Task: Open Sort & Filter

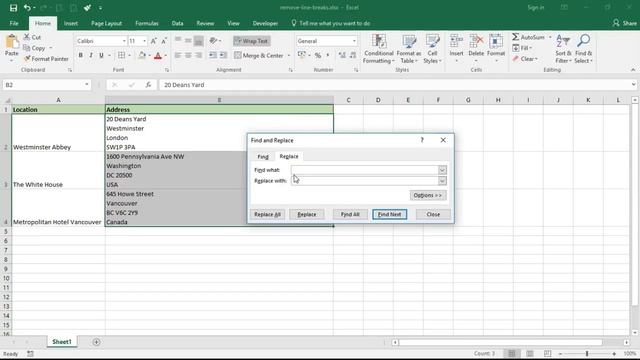Action: tap(563, 49)
